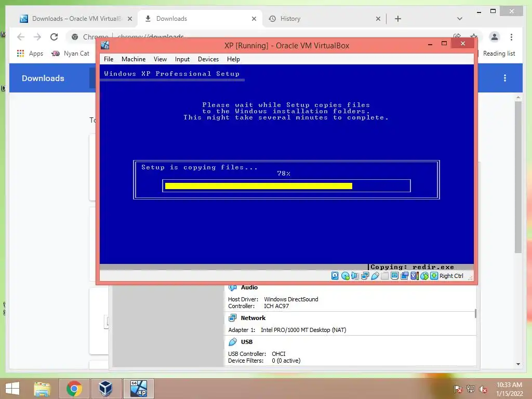The width and height of the screenshot is (532, 399).
Task: Click the network tray icon
Action: pyautogui.click(x=471, y=389)
